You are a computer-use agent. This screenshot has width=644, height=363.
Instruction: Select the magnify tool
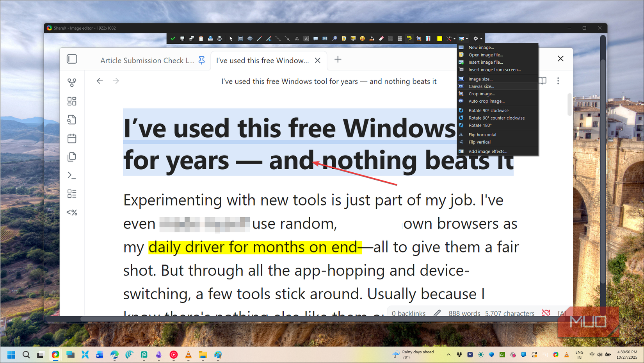[334, 38]
